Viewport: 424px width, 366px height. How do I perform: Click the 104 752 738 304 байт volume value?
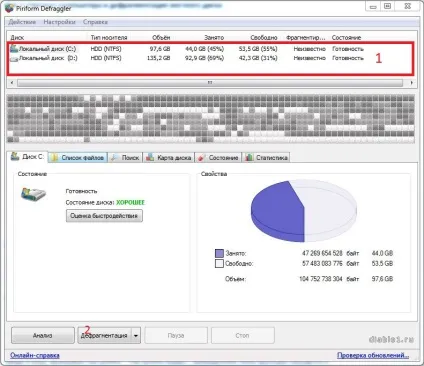329,279
